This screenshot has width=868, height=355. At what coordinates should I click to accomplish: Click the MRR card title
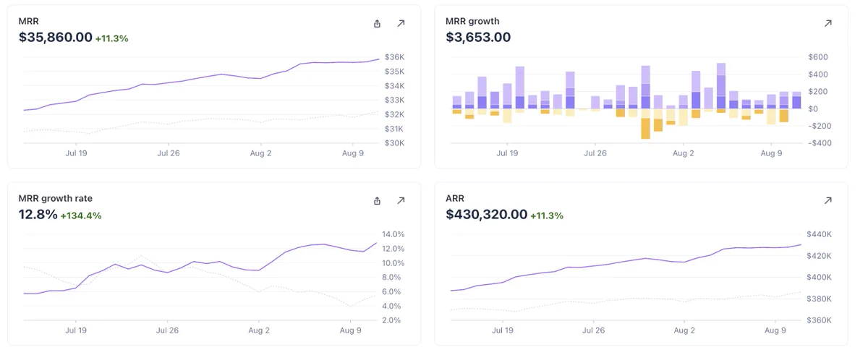(x=28, y=22)
